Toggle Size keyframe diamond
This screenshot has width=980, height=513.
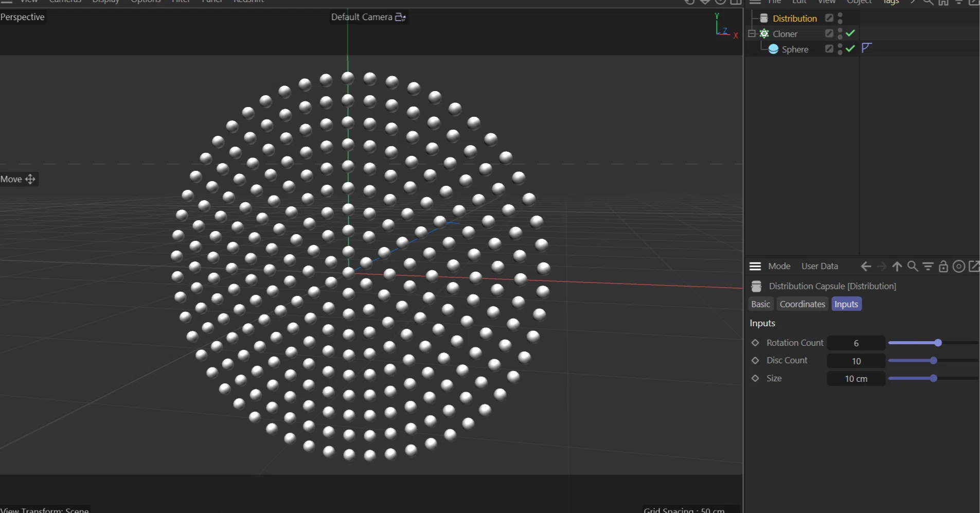(x=755, y=378)
